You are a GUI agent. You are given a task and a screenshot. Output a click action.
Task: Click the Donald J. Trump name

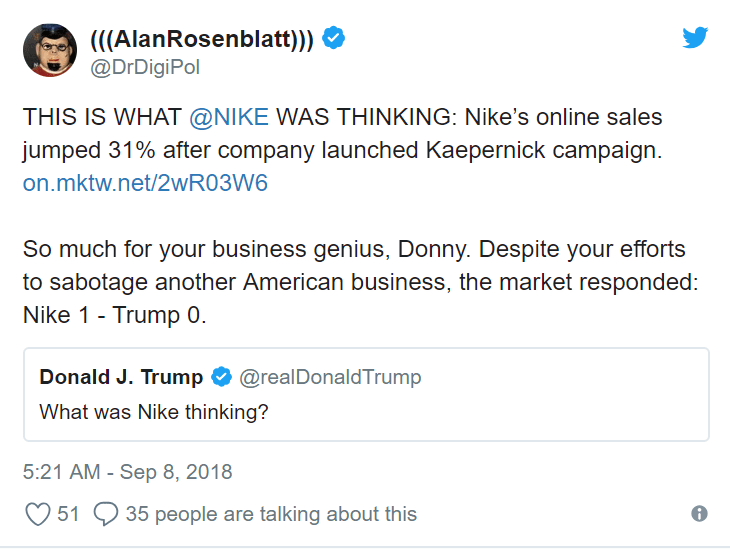pos(121,377)
